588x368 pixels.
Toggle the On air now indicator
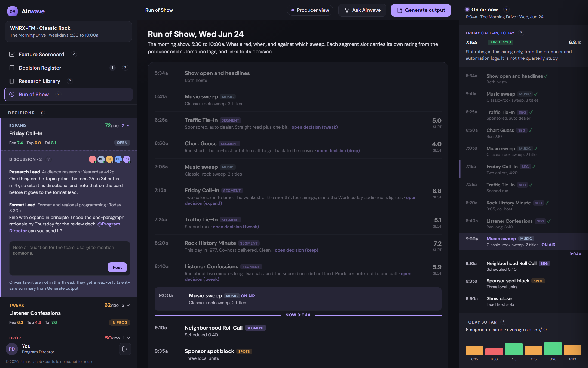tap(467, 10)
